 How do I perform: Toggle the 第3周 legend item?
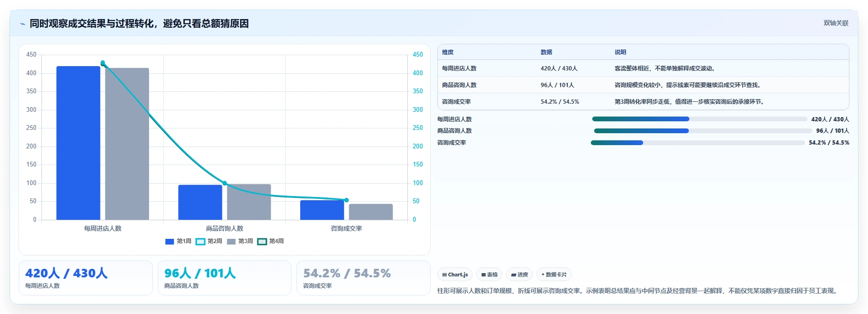click(x=240, y=241)
